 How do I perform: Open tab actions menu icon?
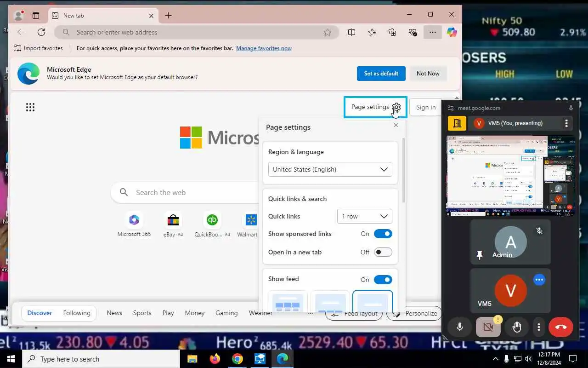coord(36,15)
